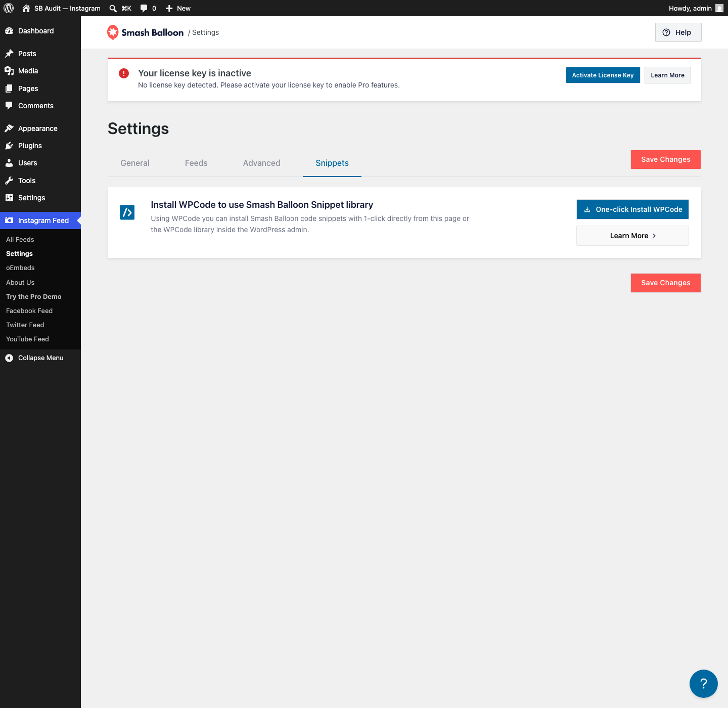Open Settings under Instagram Feed submenu
The image size is (728, 708).
pyautogui.click(x=19, y=253)
